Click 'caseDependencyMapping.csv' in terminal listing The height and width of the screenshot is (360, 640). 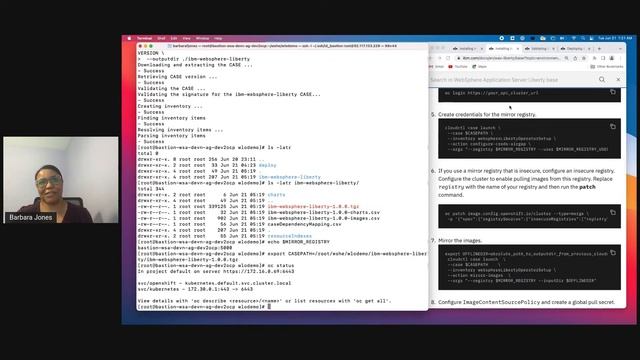coord(304,224)
